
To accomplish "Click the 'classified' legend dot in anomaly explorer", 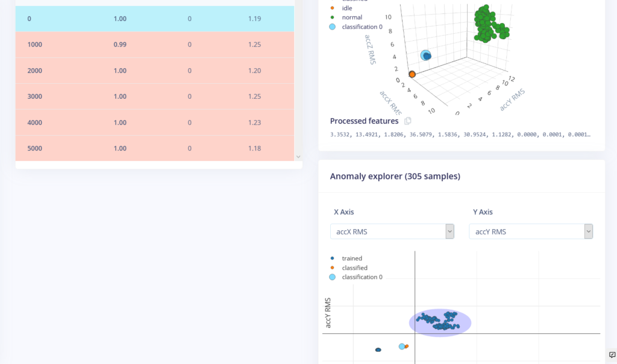I will pos(332,268).
